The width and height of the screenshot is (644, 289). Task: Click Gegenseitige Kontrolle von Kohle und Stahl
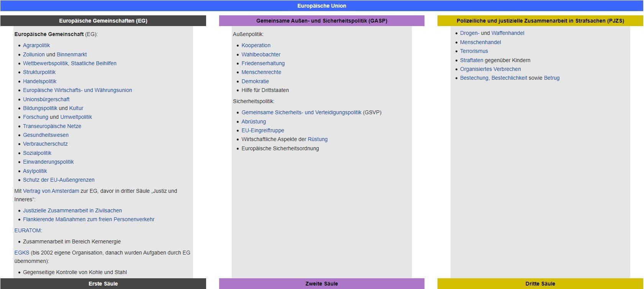[75, 272]
